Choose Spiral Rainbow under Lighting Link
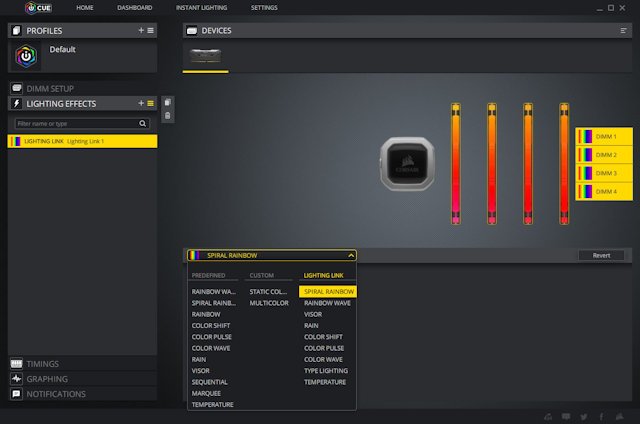 (x=328, y=291)
